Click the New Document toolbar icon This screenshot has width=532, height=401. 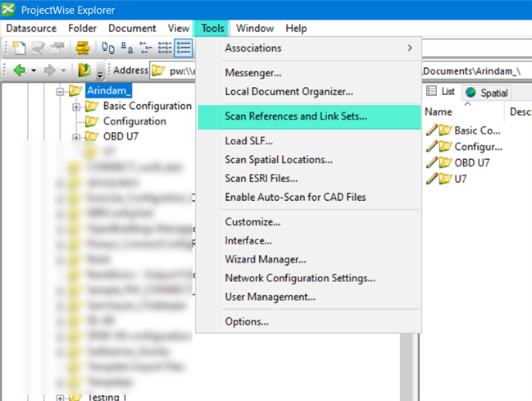[x=19, y=48]
